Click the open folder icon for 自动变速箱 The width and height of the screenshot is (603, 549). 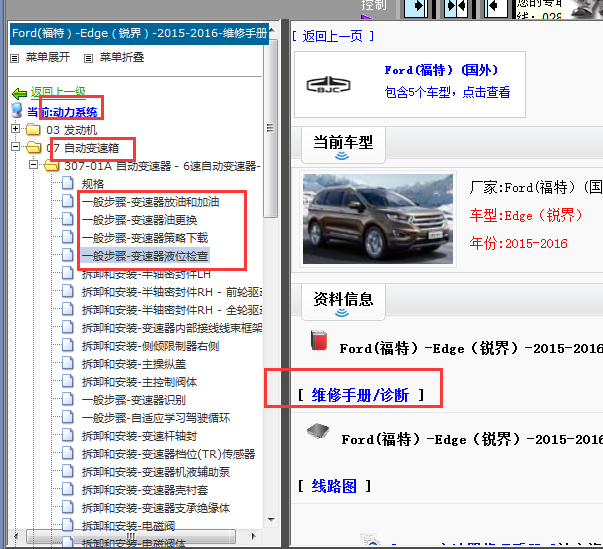34,147
